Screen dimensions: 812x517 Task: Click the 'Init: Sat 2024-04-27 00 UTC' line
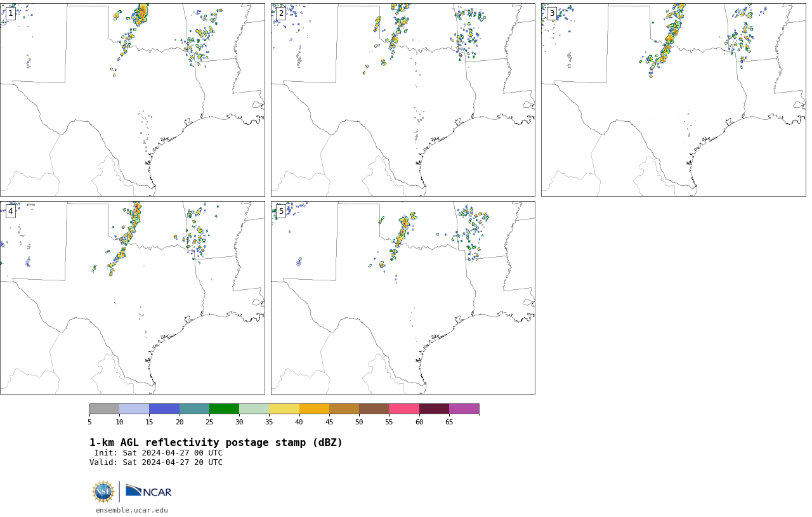159,453
